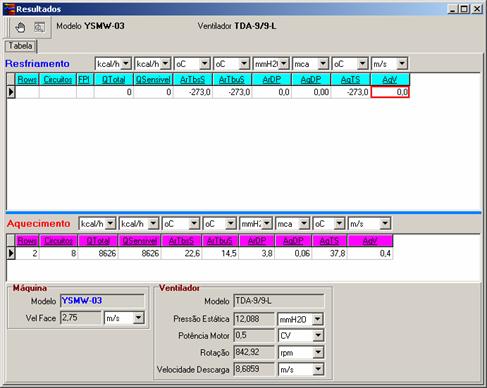The height and width of the screenshot is (388, 487).
Task: Click the Velocidade Descarga value field
Action: coord(254,369)
